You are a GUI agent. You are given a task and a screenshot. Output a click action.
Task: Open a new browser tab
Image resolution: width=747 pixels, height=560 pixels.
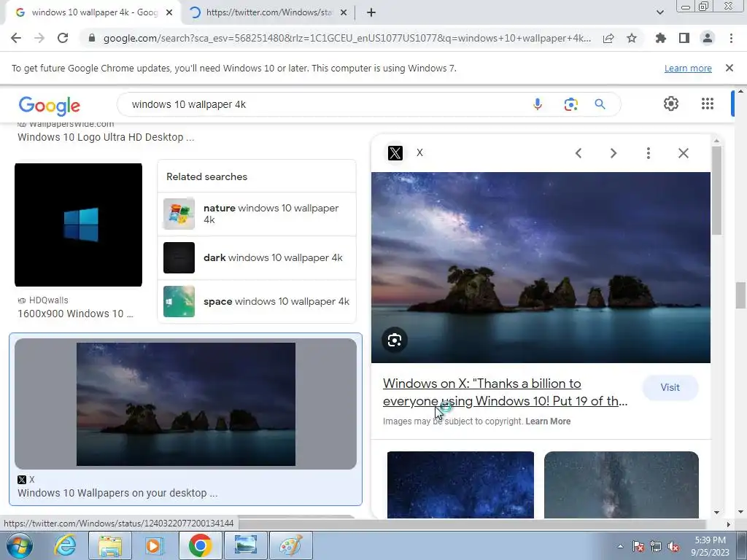point(371,12)
